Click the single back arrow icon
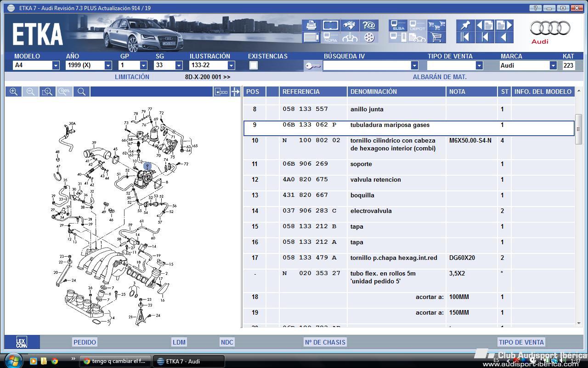The width and height of the screenshot is (588, 368). [x=503, y=38]
